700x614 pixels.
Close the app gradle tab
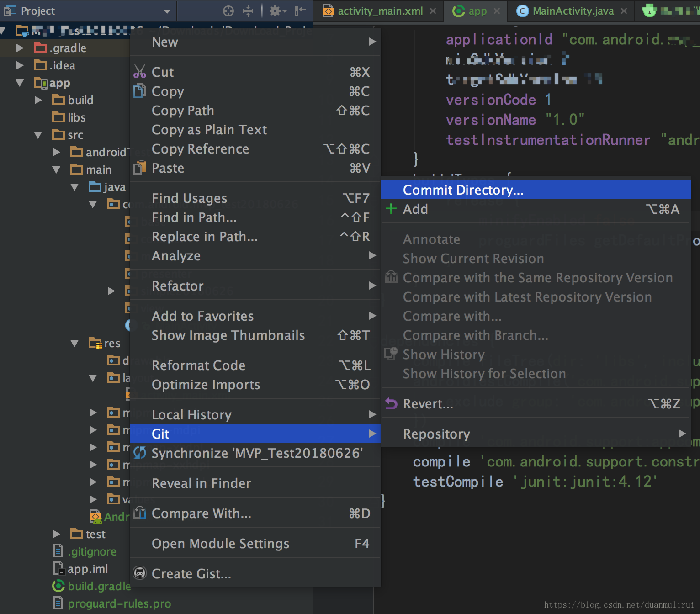[497, 11]
